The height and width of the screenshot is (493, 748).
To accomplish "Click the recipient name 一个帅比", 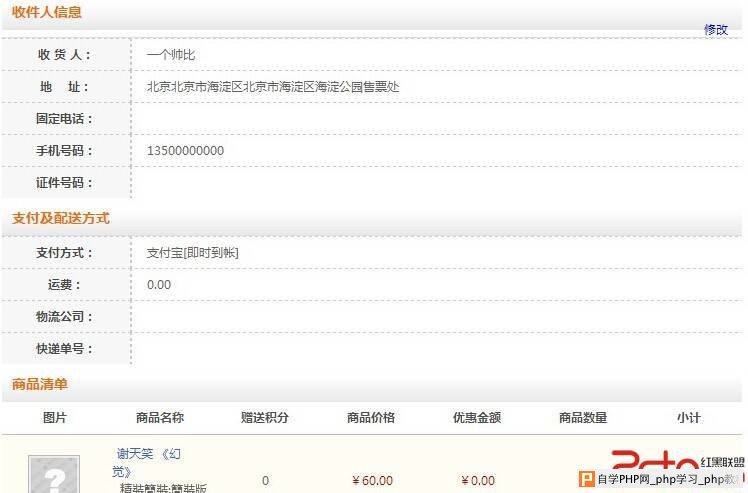I will point(171,55).
